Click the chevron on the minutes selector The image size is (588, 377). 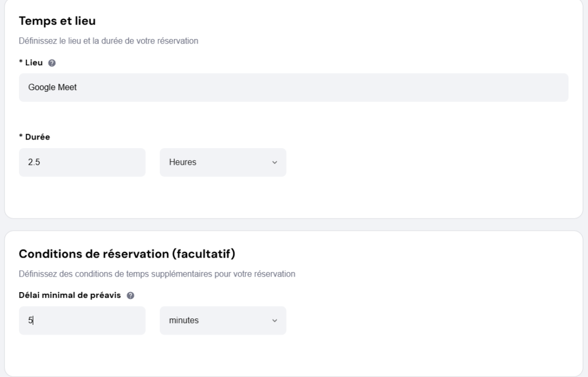[275, 320]
